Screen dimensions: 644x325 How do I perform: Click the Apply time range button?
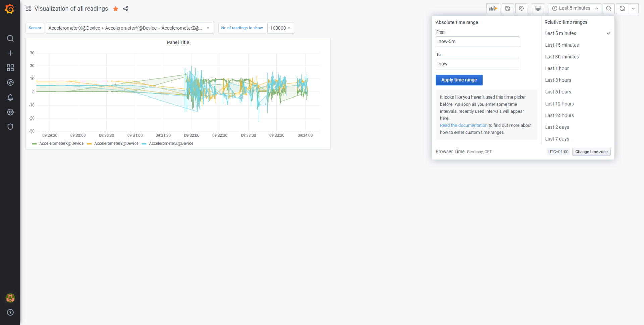(459, 80)
